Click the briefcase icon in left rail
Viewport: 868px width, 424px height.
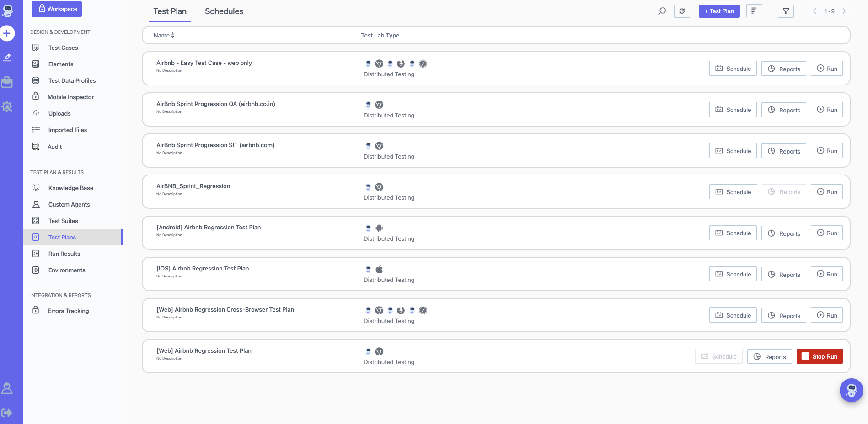pyautogui.click(x=7, y=82)
